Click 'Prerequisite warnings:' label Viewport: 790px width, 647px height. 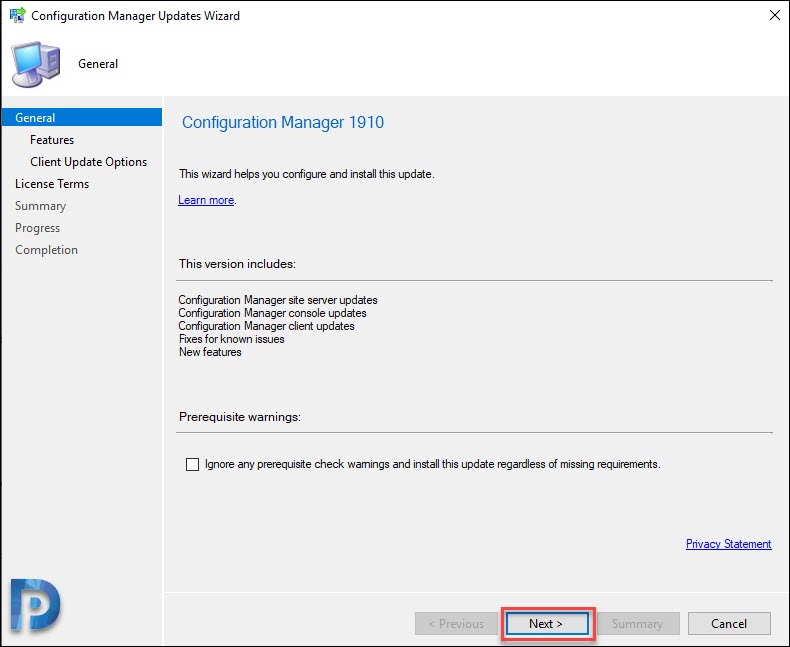click(x=240, y=417)
